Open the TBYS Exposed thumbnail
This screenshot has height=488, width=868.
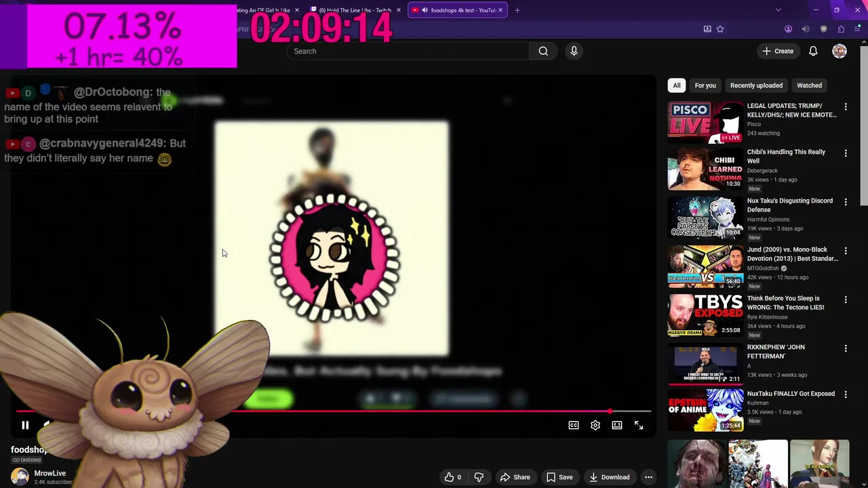(705, 315)
